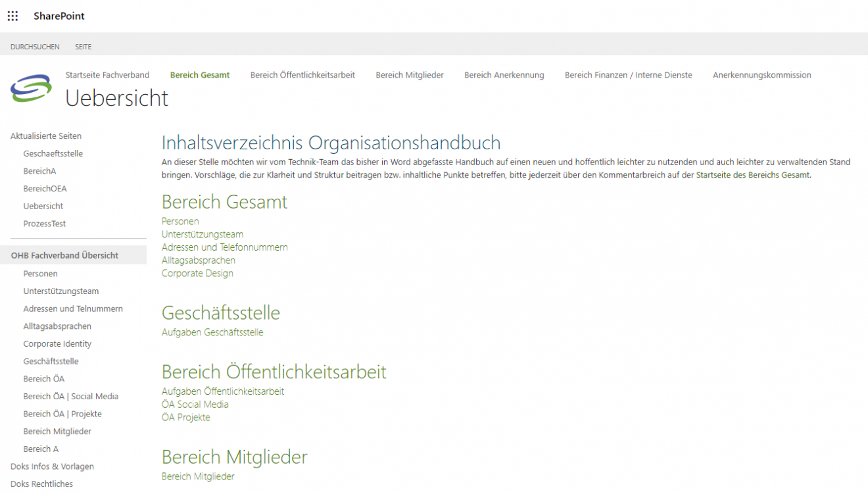Open BereichOEA page in sidebar
Viewport: 868px width, 494px height.
pos(45,189)
